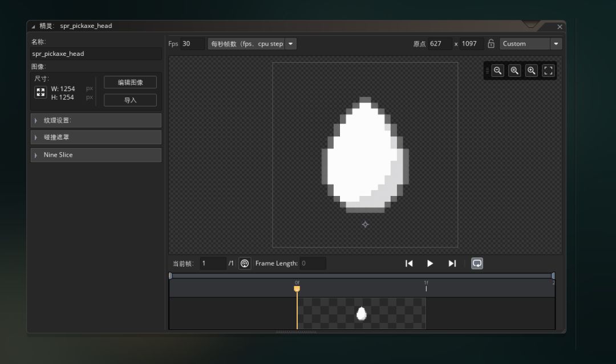The width and height of the screenshot is (616, 364).
Task: Jump to the last frame
Action: click(x=452, y=264)
